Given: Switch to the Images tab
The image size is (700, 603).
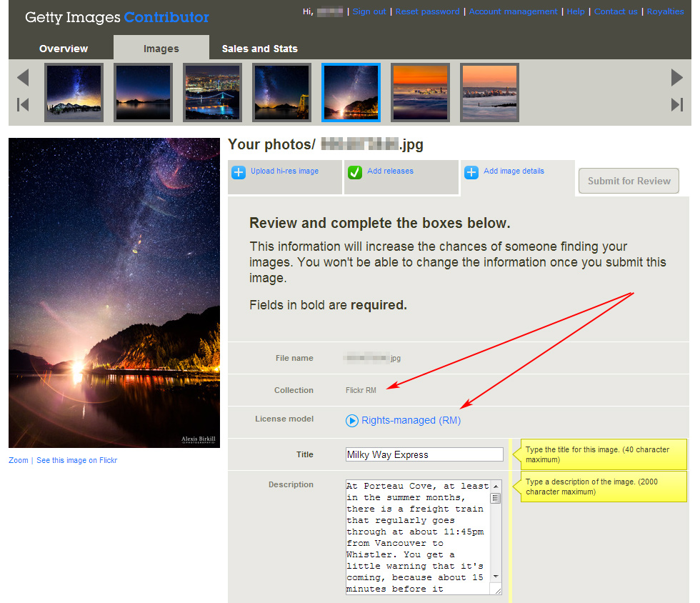Looking at the screenshot, I should click(161, 49).
